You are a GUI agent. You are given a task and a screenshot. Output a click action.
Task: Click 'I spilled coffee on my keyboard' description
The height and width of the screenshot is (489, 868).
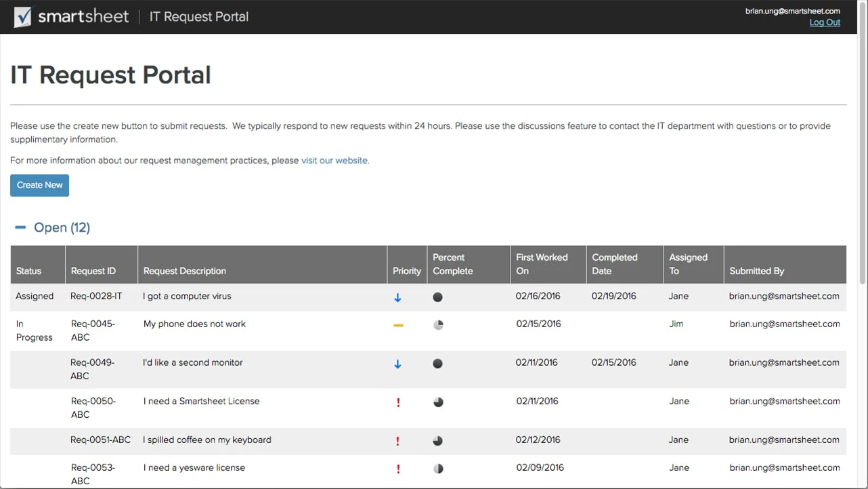point(207,440)
